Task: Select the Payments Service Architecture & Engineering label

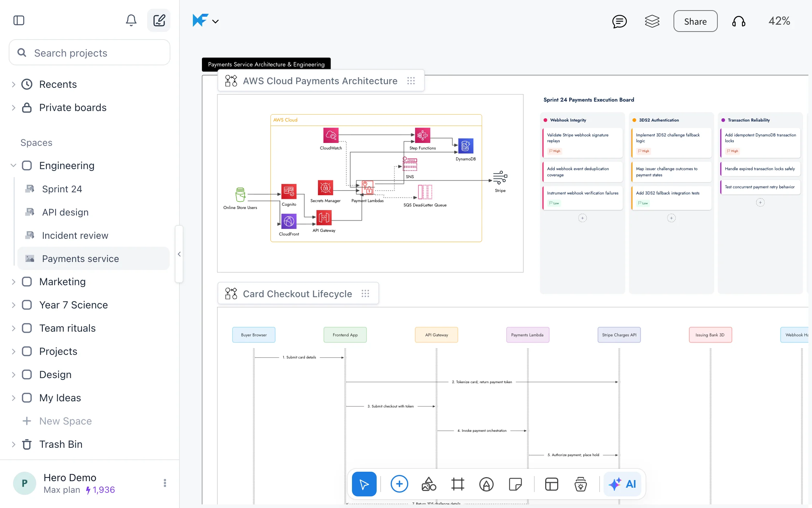Action: tap(266, 64)
